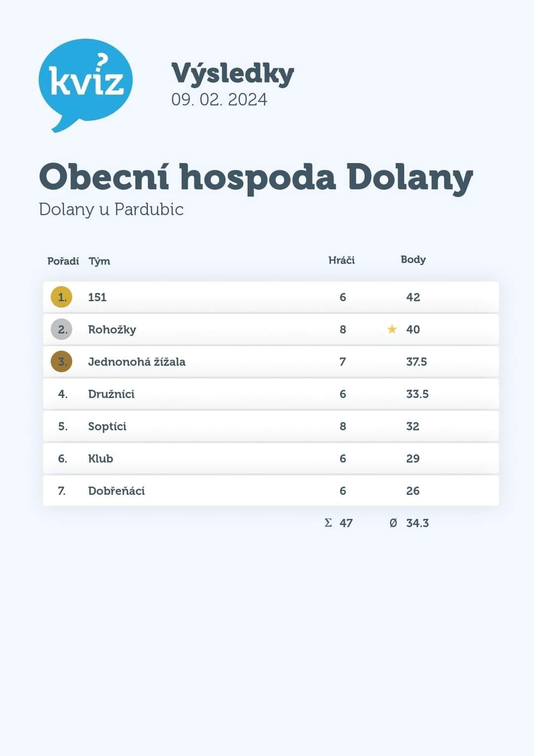The height and width of the screenshot is (756, 534).
Task: Click the date 09. 02. 2024
Action: (x=219, y=99)
